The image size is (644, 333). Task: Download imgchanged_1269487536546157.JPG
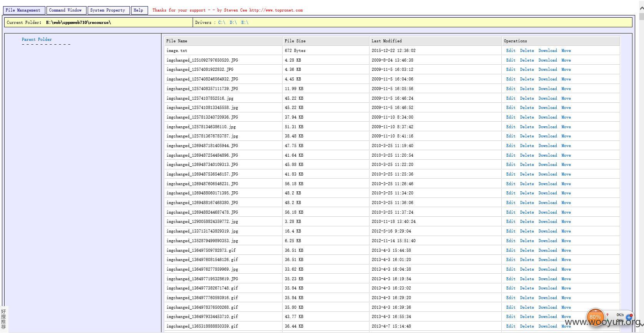pyautogui.click(x=547, y=174)
